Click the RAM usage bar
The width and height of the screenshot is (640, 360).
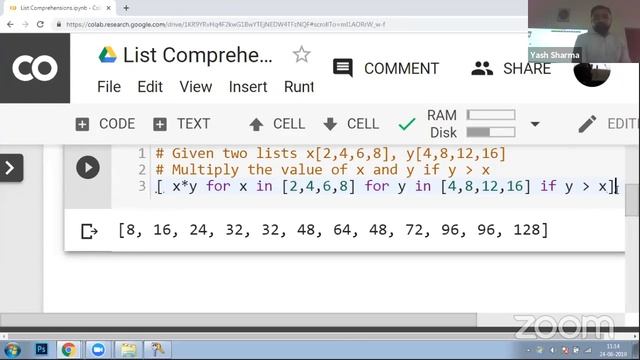coord(491,115)
